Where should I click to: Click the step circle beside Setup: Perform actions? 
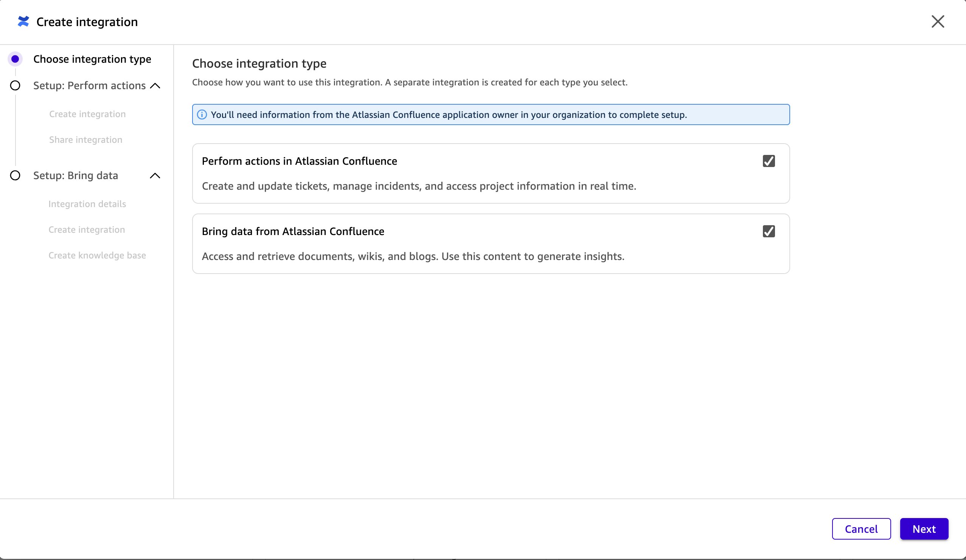click(x=16, y=86)
